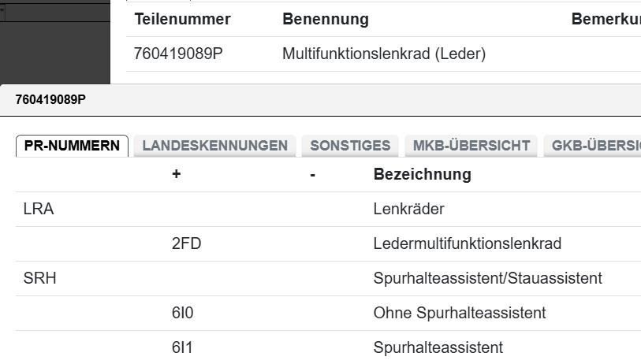Viewport: 641px width, 364px height.
Task: Click the Teilenummer column header
Action: 182,19
